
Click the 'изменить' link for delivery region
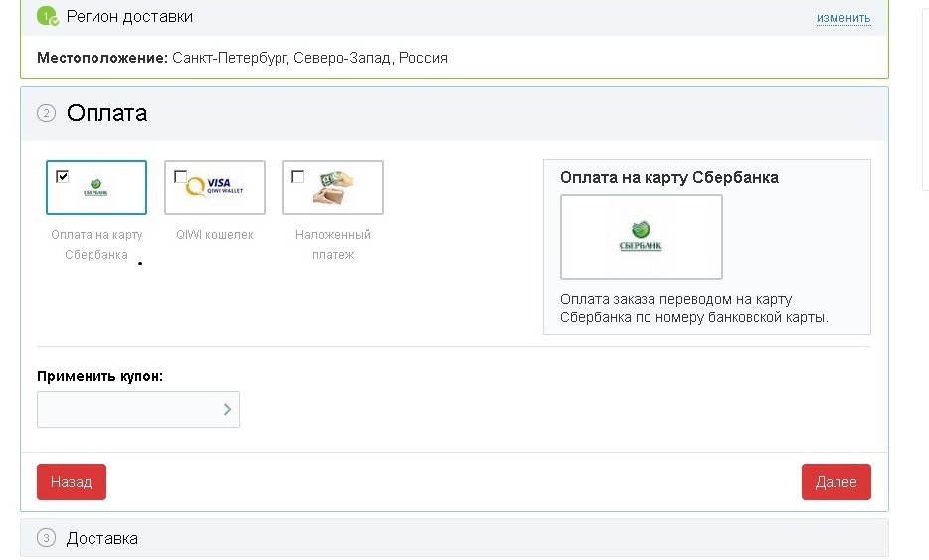tap(843, 18)
